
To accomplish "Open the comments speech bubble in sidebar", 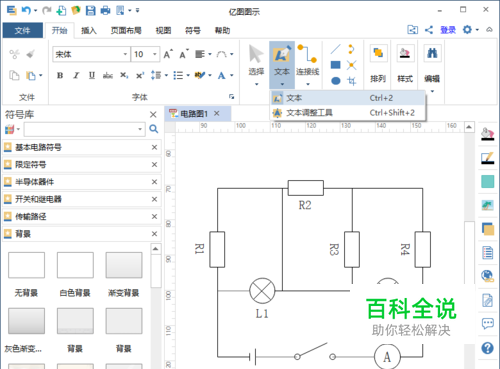I will tap(488, 323).
